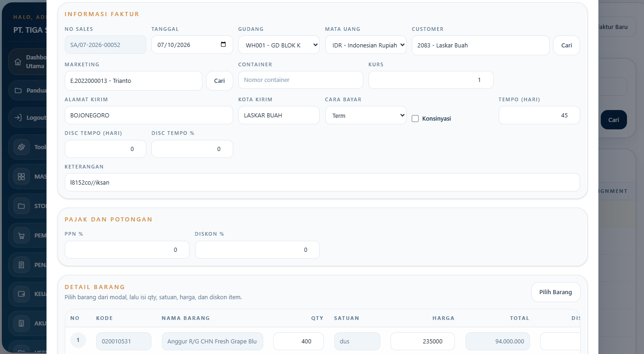Click the Disc Tempo % input
644x354 pixels.
pyautogui.click(x=192, y=149)
